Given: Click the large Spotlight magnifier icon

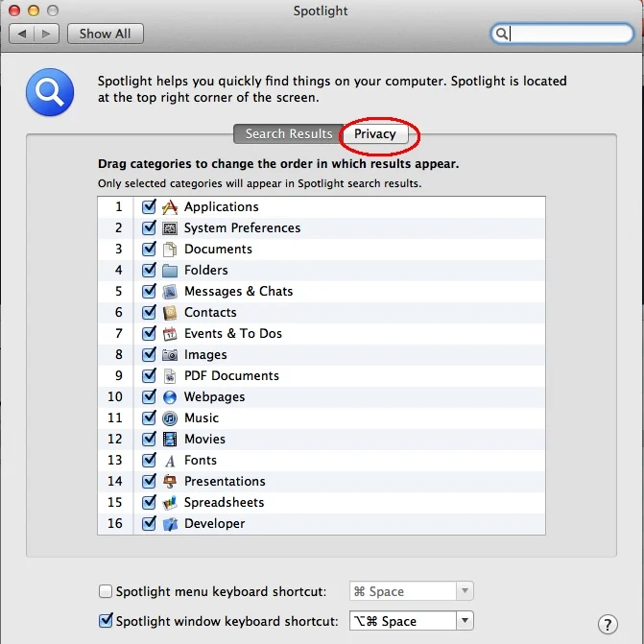Looking at the screenshot, I should [x=50, y=92].
